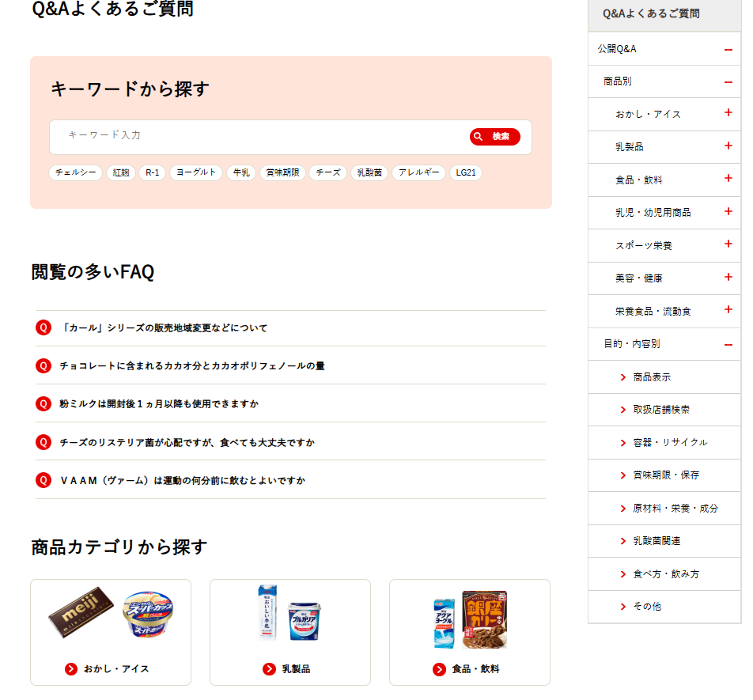753x700 pixels.
Task: Click the chevron icon beside その他
Action: pos(622,607)
